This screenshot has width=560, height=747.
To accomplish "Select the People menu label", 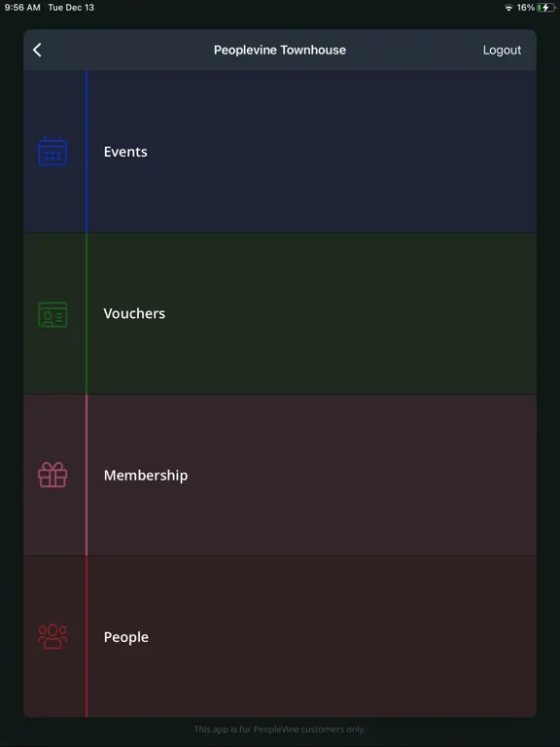I will coord(126,637).
